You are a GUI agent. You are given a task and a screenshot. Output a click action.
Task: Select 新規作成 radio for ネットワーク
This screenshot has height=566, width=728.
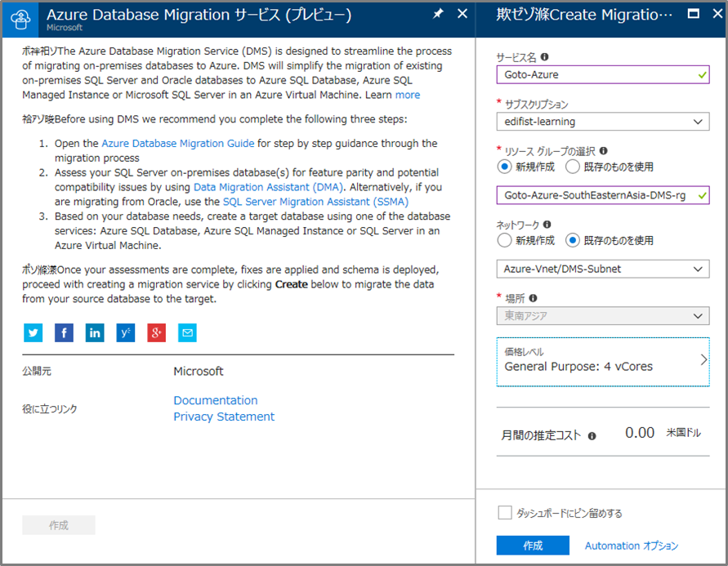pyautogui.click(x=504, y=240)
